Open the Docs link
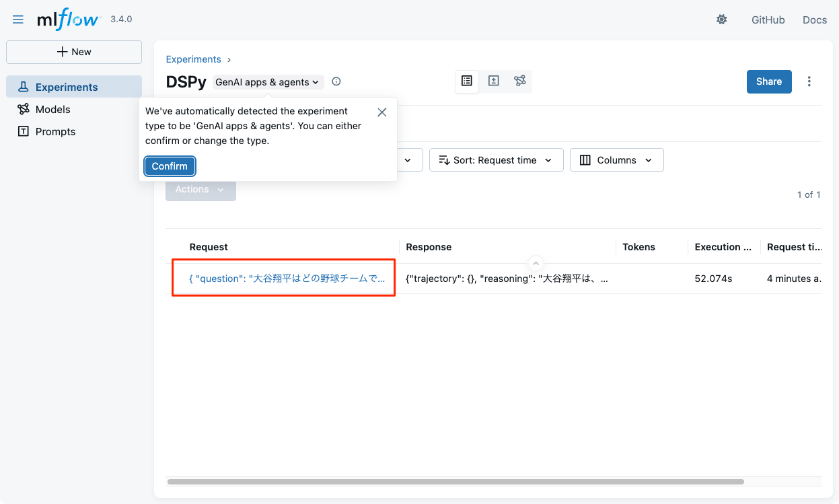 point(815,20)
